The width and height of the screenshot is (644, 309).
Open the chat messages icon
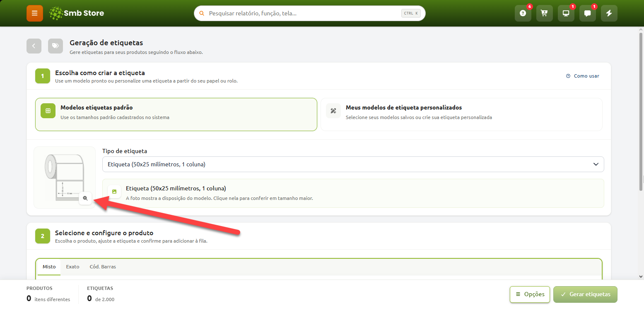[588, 13]
